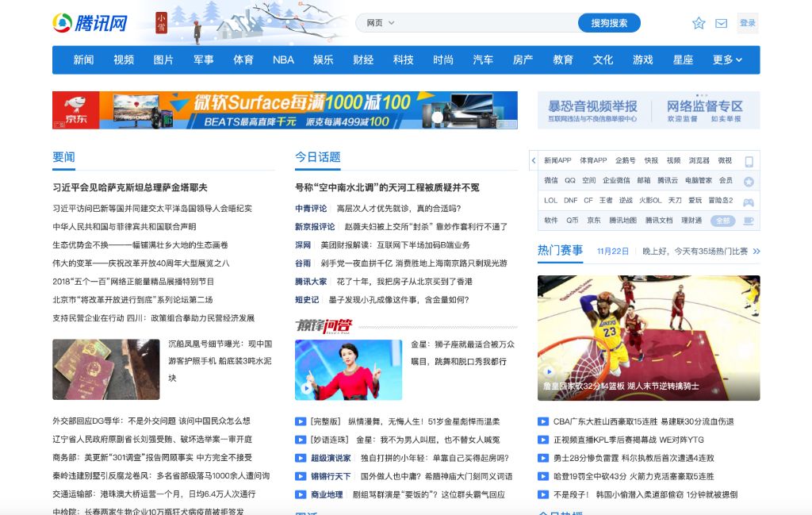
Task: Click the left chevron of the services panel
Action: pyautogui.click(x=534, y=160)
